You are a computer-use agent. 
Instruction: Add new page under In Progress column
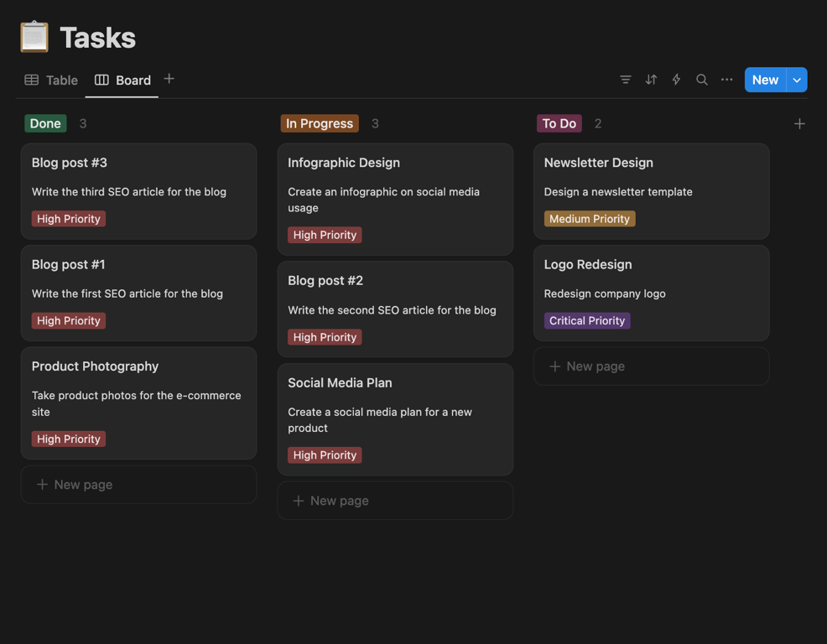395,501
